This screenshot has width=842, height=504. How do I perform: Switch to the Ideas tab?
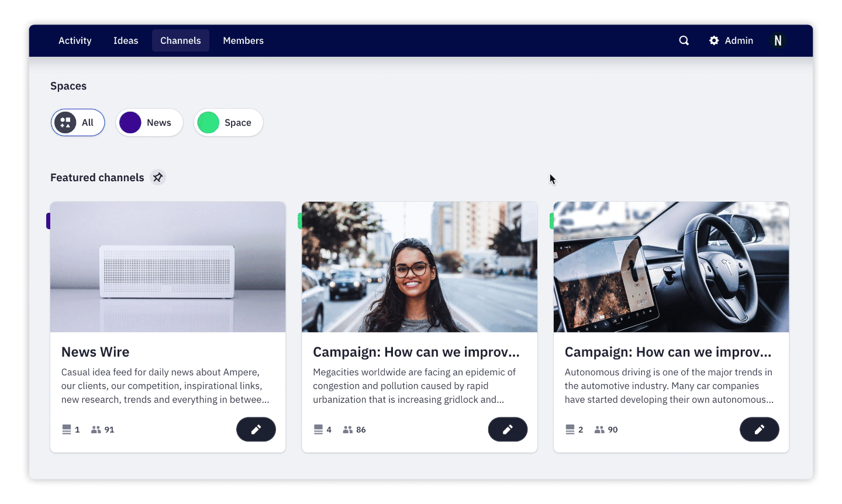point(126,40)
